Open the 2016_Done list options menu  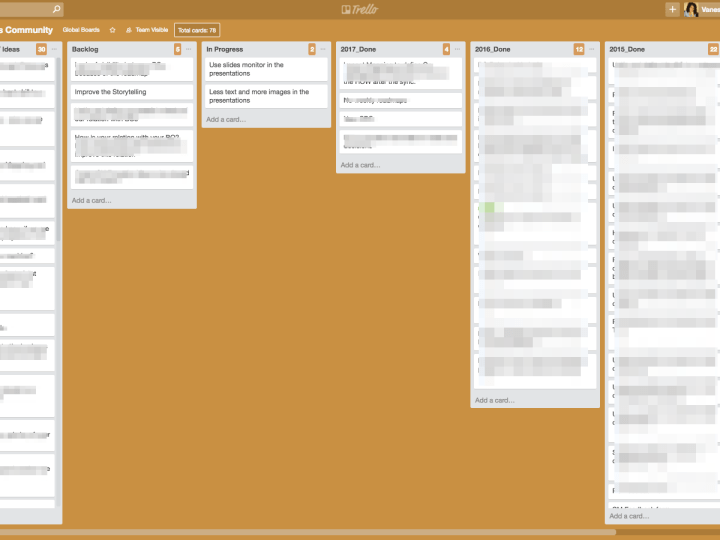point(593,49)
